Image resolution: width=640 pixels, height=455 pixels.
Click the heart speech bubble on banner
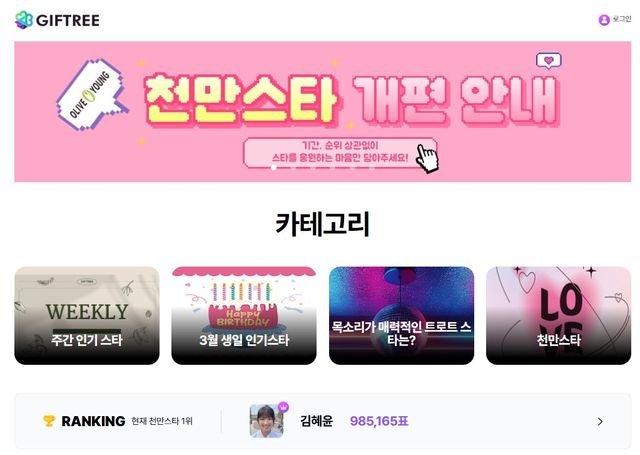coord(549,61)
